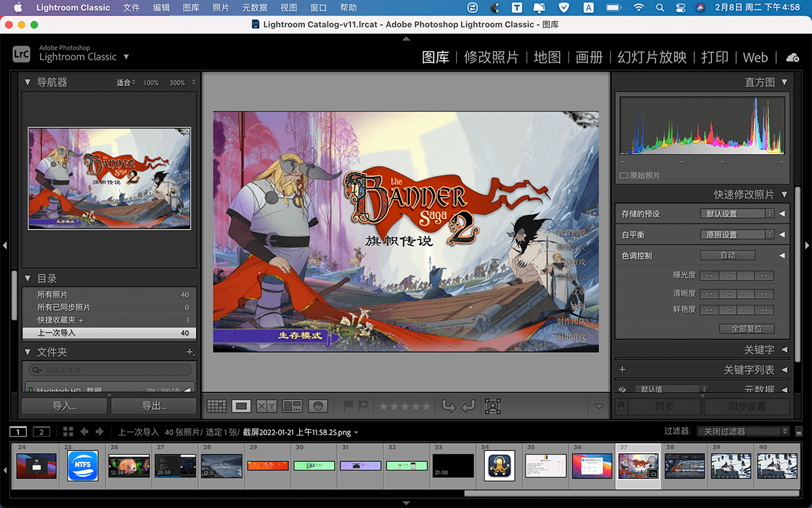Click the 导出 button
The width and height of the screenshot is (812, 508).
154,406
